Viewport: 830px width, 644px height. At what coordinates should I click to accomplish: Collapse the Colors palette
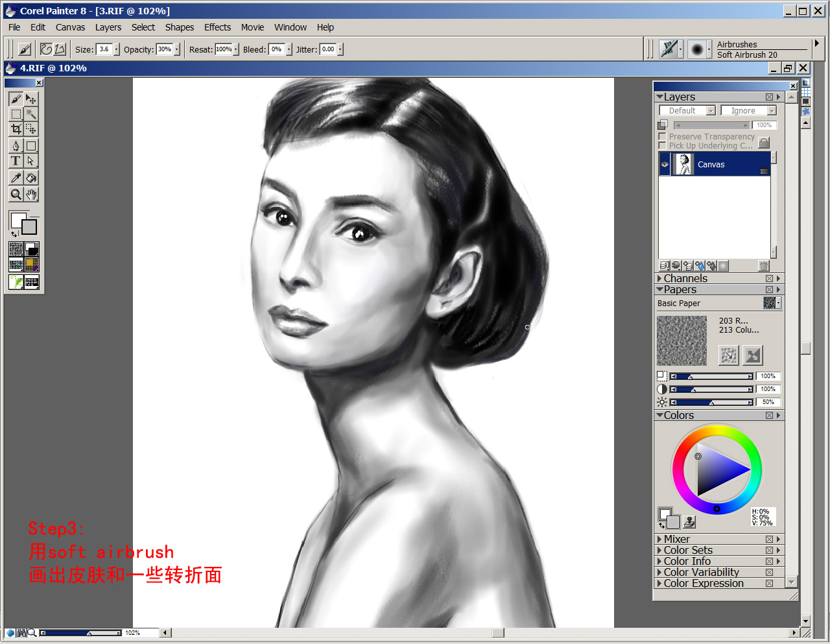click(x=659, y=416)
